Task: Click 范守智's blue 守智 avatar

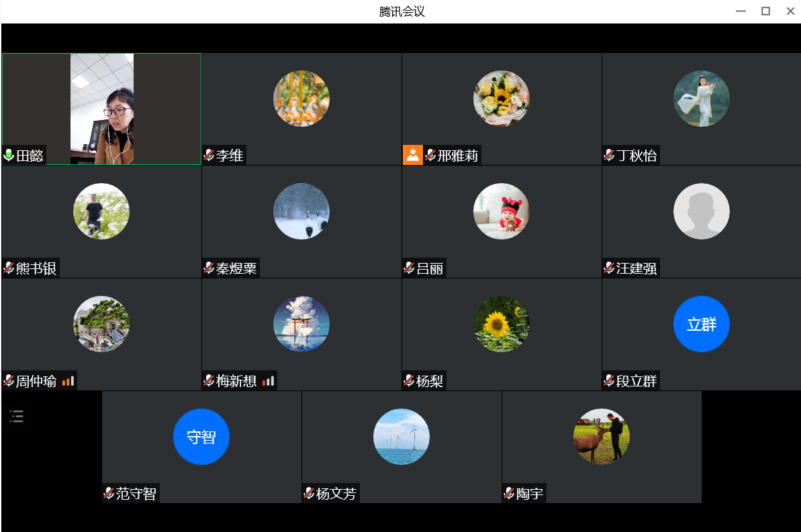Action: click(x=201, y=437)
